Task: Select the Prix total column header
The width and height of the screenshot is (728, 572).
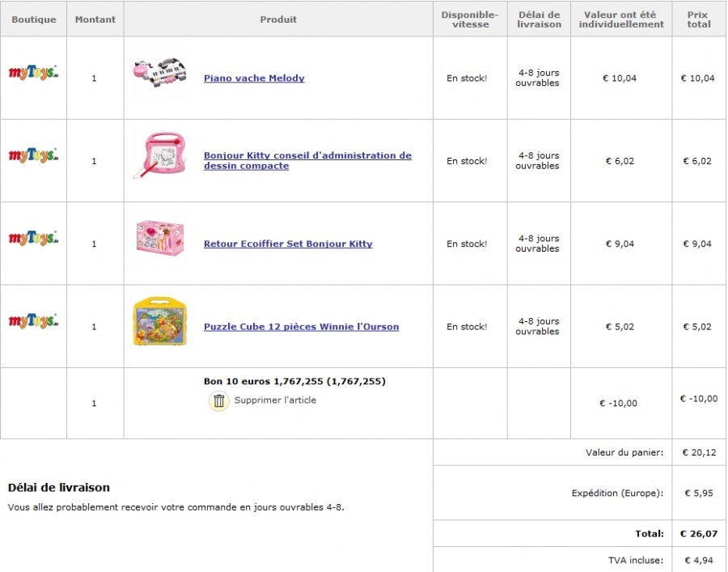Action: 698,19
